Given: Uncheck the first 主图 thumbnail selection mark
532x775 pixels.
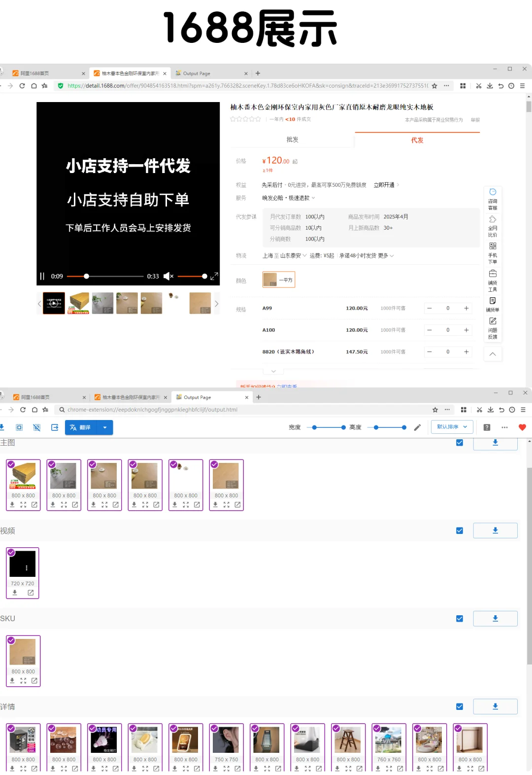Looking at the screenshot, I should point(11,464).
